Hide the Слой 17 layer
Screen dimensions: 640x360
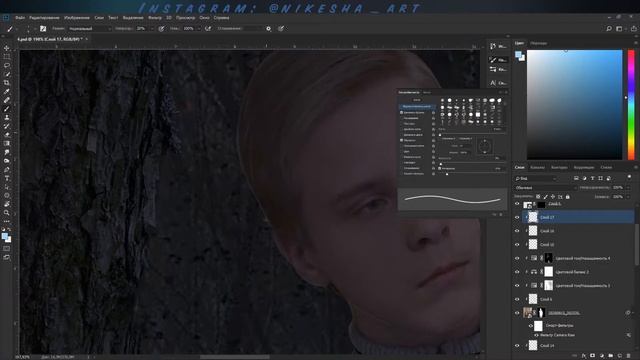517,218
